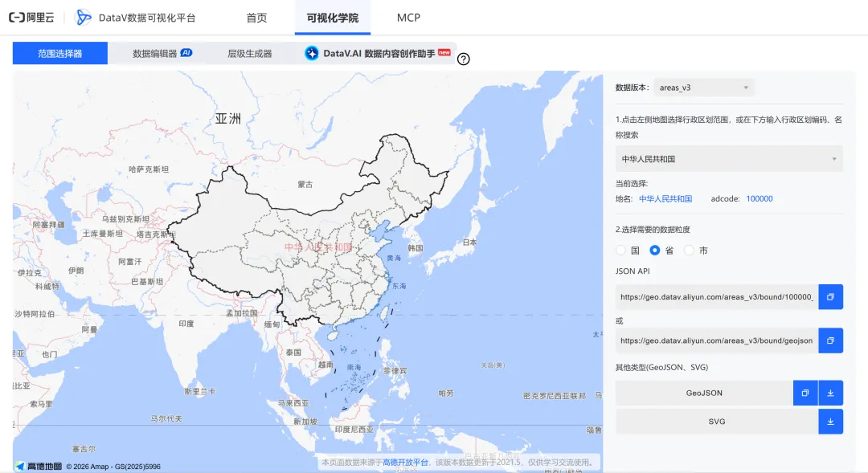Click the 南海 sea label
This screenshot has width=868, height=473.
click(354, 367)
